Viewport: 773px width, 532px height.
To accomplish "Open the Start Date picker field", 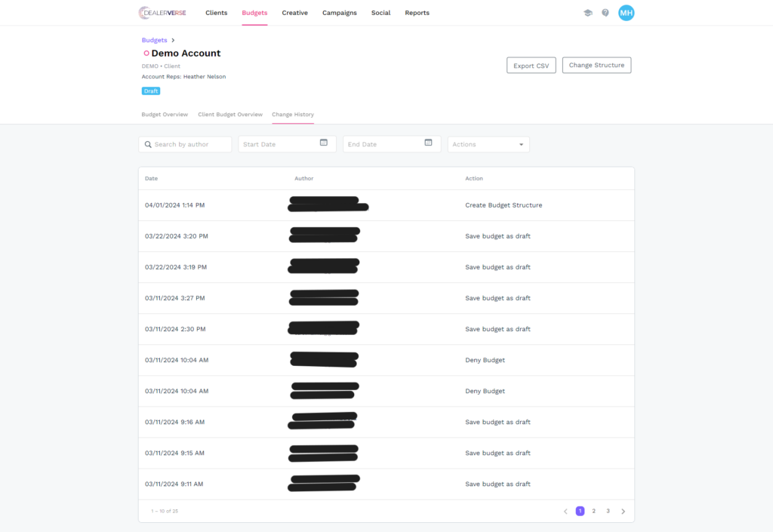I will (279, 144).
